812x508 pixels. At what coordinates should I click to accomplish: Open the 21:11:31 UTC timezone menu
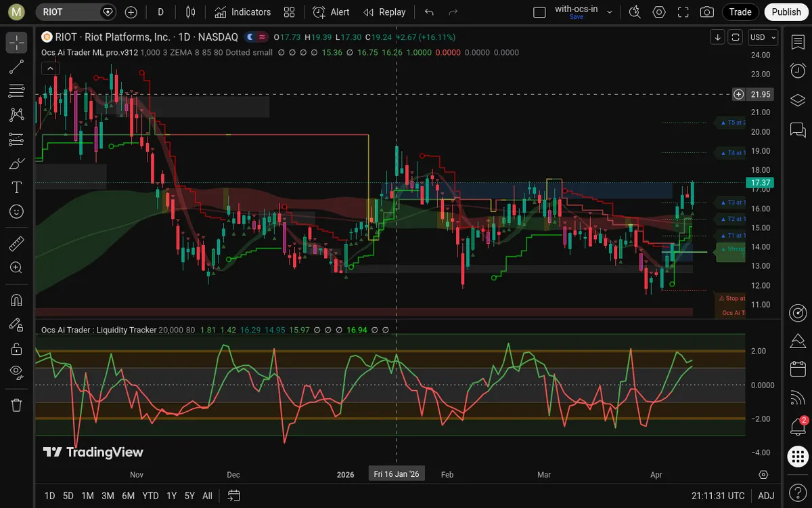point(718,495)
